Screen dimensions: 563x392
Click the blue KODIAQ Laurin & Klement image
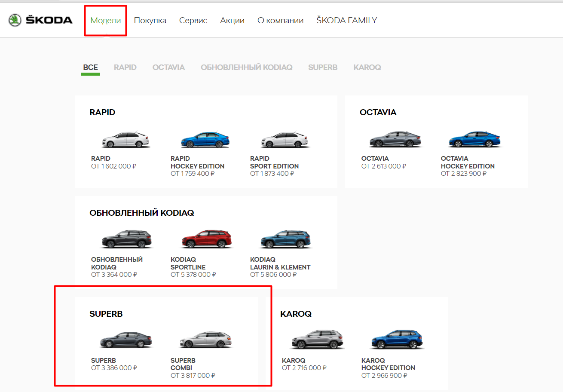coord(286,239)
